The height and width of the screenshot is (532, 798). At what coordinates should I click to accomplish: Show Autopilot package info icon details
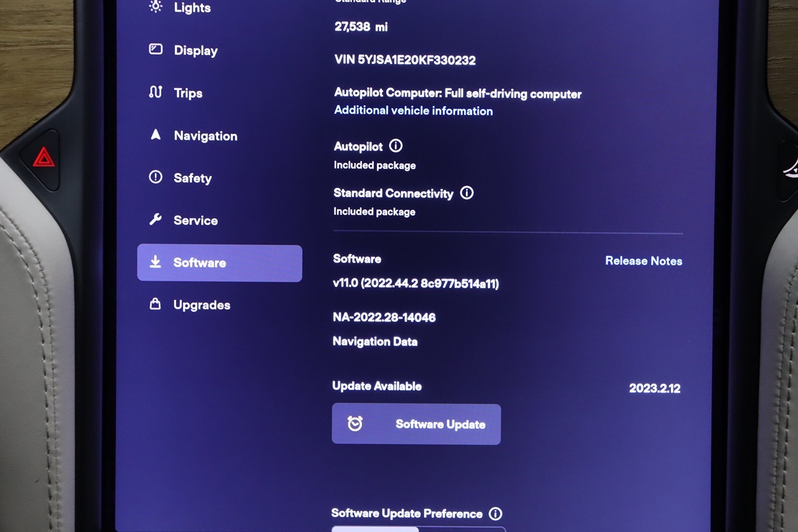pos(396,146)
